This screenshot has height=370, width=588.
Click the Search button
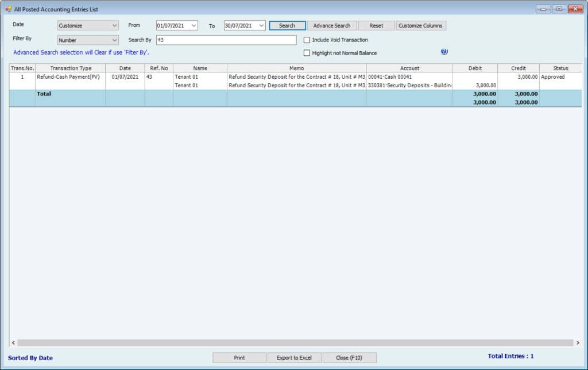[x=287, y=26]
